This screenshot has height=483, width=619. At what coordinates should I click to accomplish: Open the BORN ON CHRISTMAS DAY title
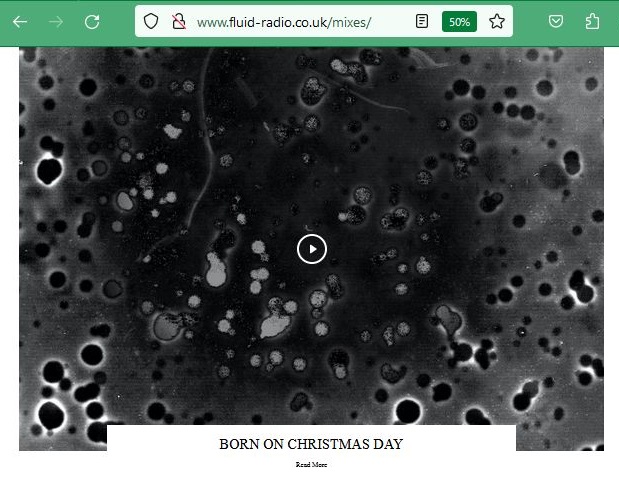(x=311, y=444)
